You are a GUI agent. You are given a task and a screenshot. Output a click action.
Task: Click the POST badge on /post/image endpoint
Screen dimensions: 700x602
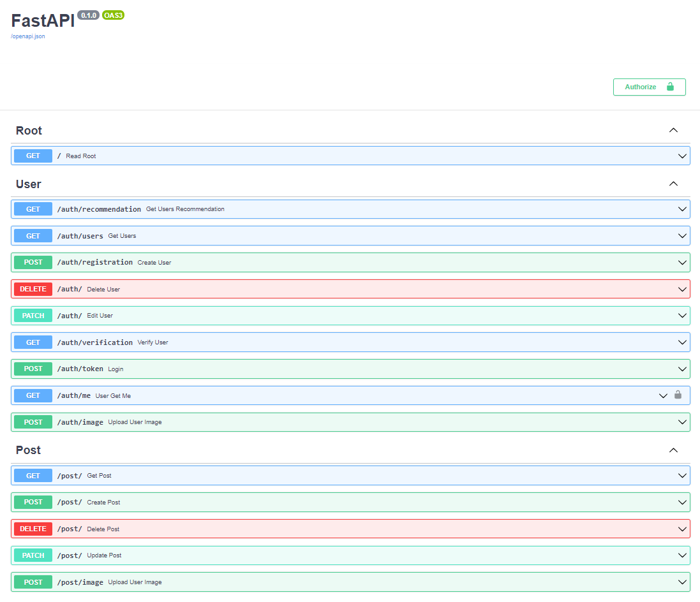click(33, 582)
